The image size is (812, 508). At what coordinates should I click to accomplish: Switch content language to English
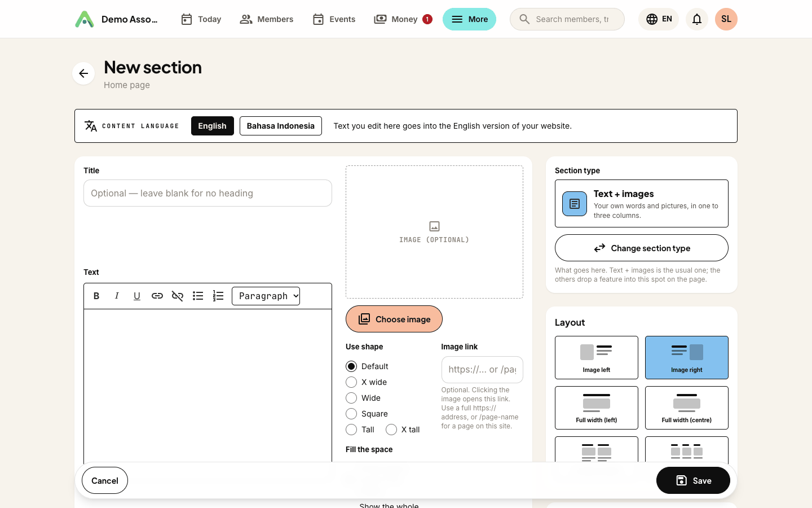coord(212,126)
